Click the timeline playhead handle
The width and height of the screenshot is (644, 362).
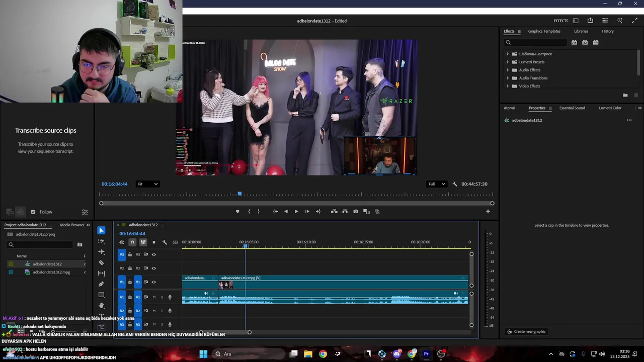[246, 245]
